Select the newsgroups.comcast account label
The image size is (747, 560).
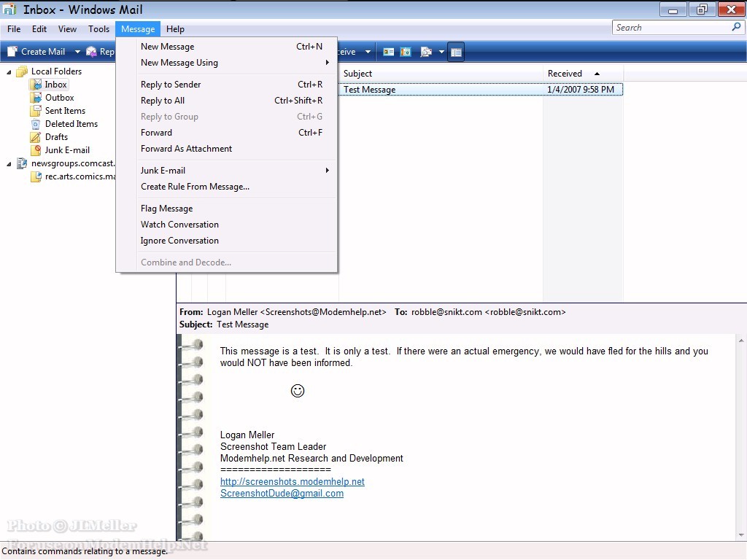(73, 163)
